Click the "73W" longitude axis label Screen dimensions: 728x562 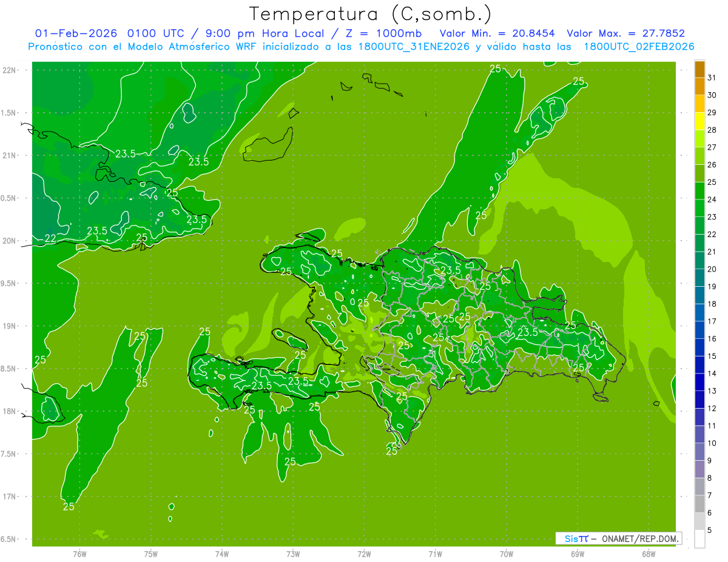coord(293,554)
